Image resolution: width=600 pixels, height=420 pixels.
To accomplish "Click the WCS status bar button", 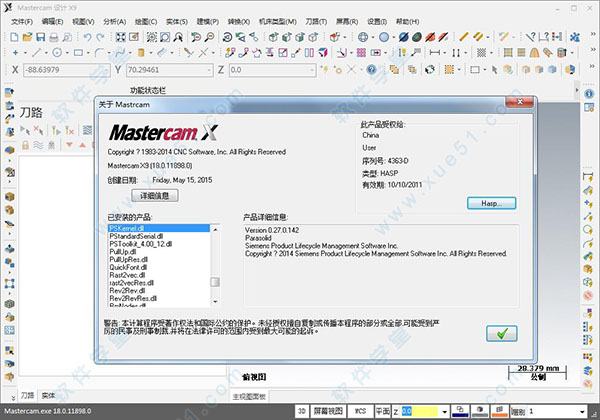I will [x=360, y=412].
